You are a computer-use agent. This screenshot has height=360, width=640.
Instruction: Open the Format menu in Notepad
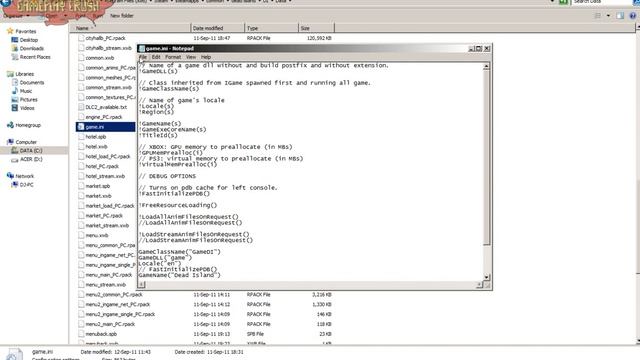coord(173,57)
